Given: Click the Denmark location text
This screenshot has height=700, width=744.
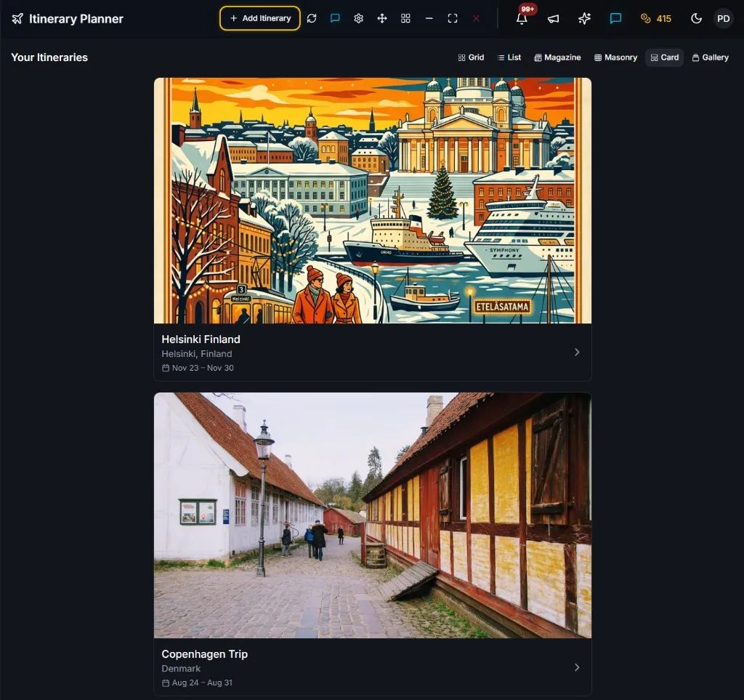Looking at the screenshot, I should 181,668.
